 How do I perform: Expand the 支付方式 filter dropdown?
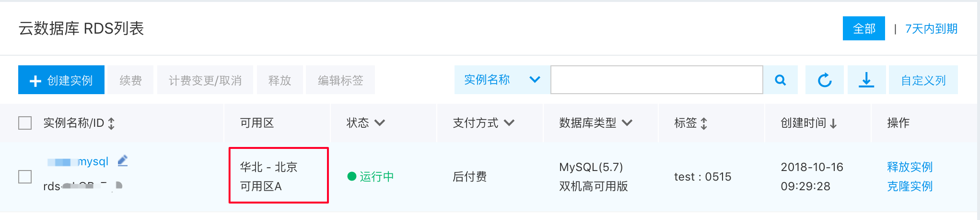(x=509, y=123)
